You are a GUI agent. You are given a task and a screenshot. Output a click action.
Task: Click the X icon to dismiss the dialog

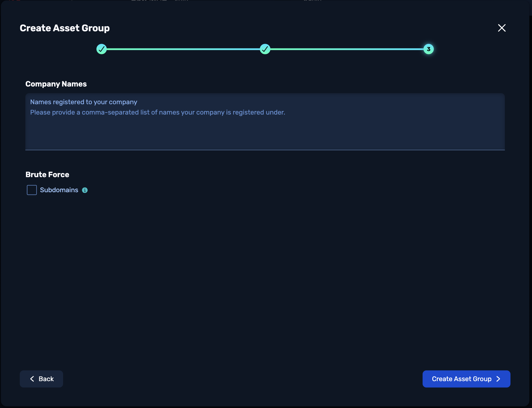[x=502, y=28]
